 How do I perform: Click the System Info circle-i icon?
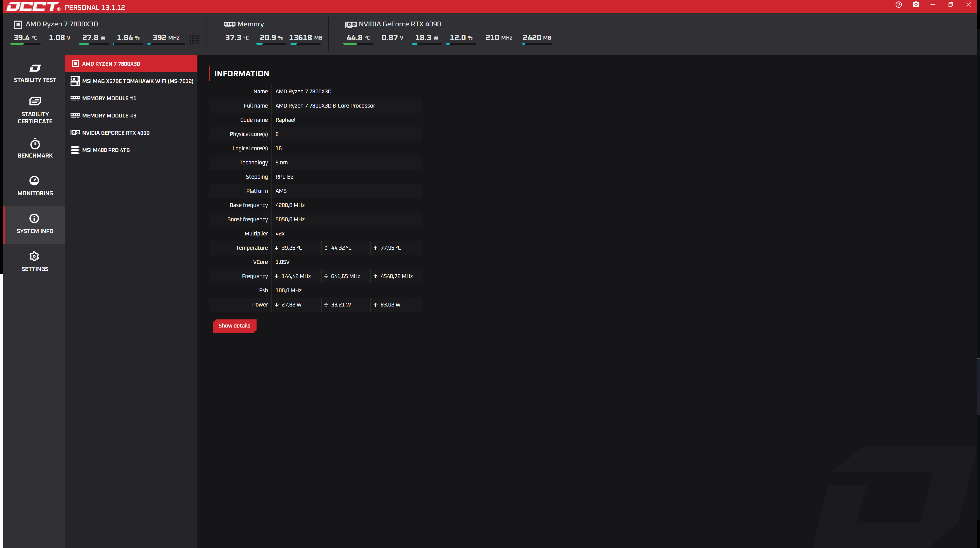click(x=34, y=218)
